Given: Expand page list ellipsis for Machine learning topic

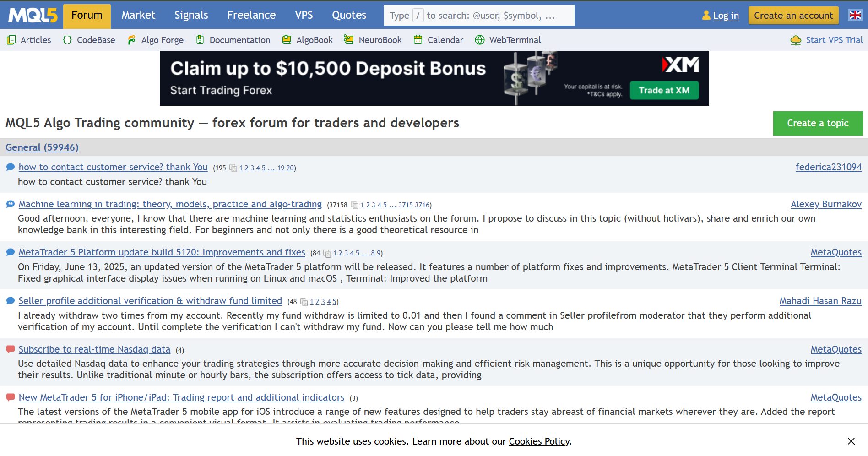Looking at the screenshot, I should pyautogui.click(x=392, y=205).
